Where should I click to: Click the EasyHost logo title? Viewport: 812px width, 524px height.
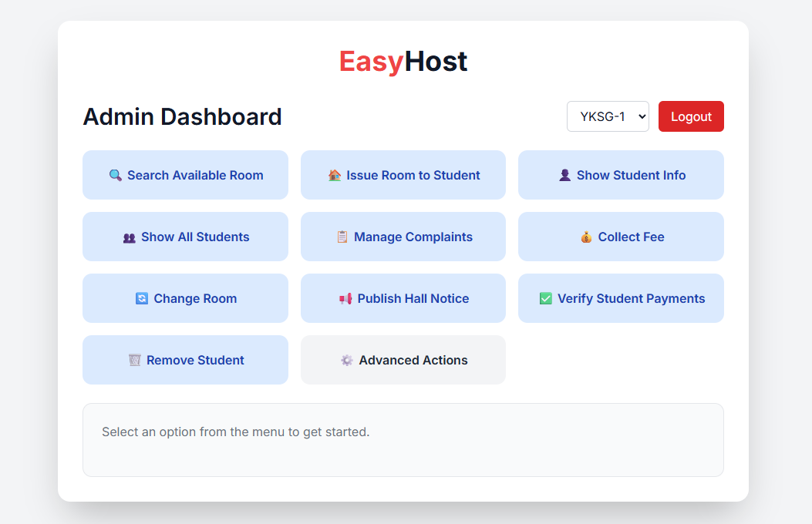[403, 62]
